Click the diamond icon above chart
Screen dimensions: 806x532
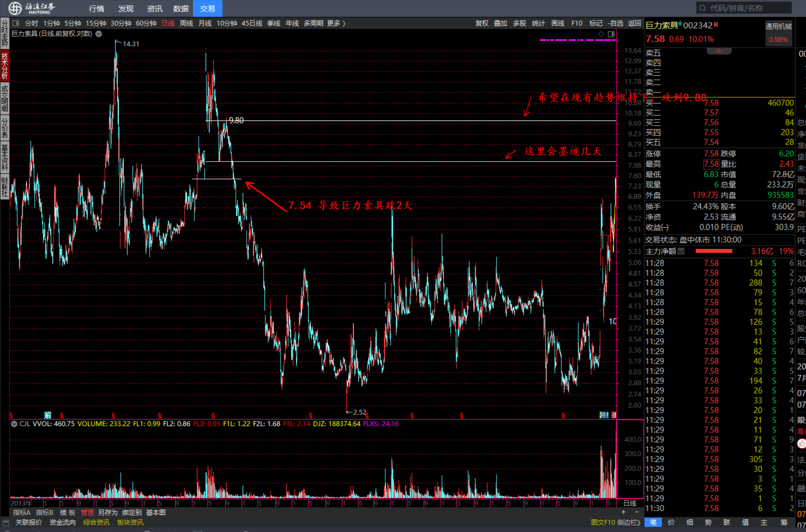pyautogui.click(x=601, y=34)
